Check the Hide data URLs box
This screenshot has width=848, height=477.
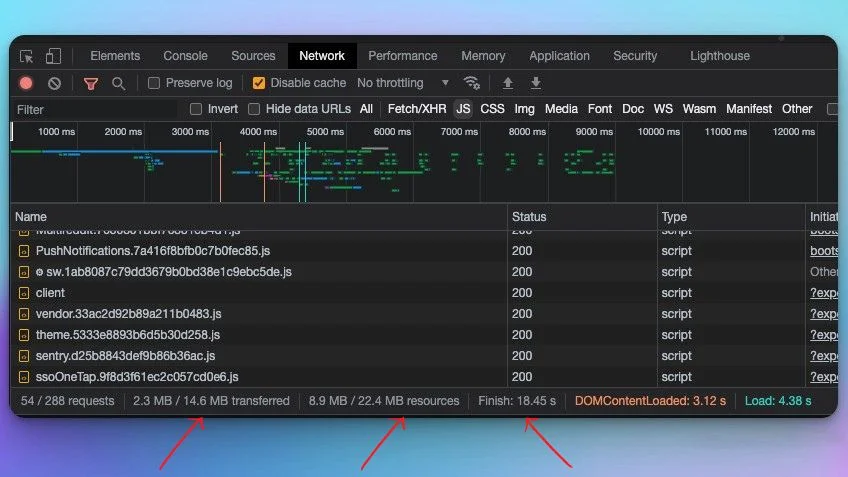[254, 109]
